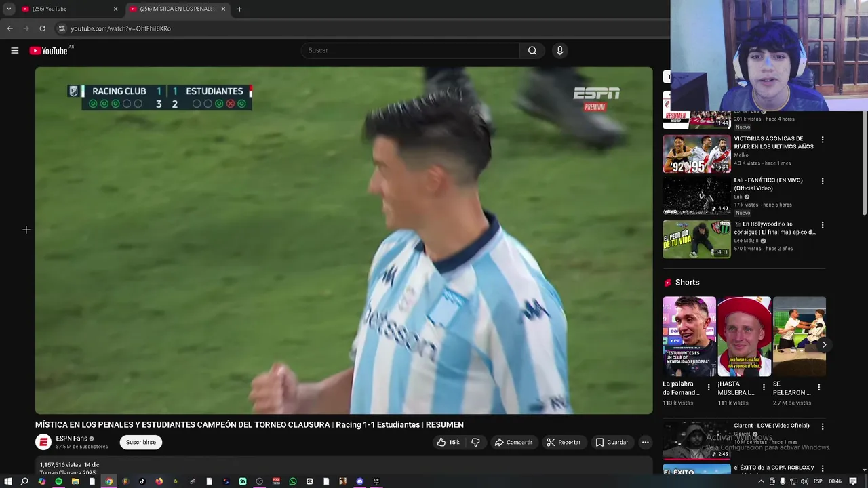This screenshot has width=868, height=488.
Task: Open system tray volume control
Action: [804, 481]
